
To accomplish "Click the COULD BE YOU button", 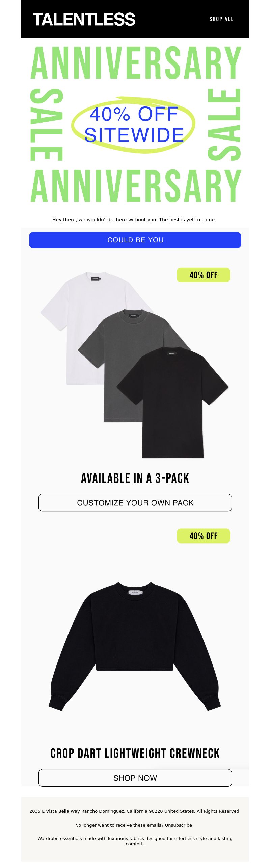I will point(135,240).
